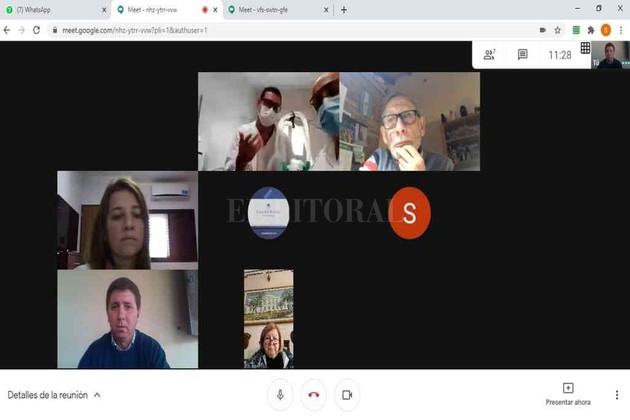This screenshot has width=630, height=420.
Task: Bookmark this page with the star
Action: coord(558,30)
